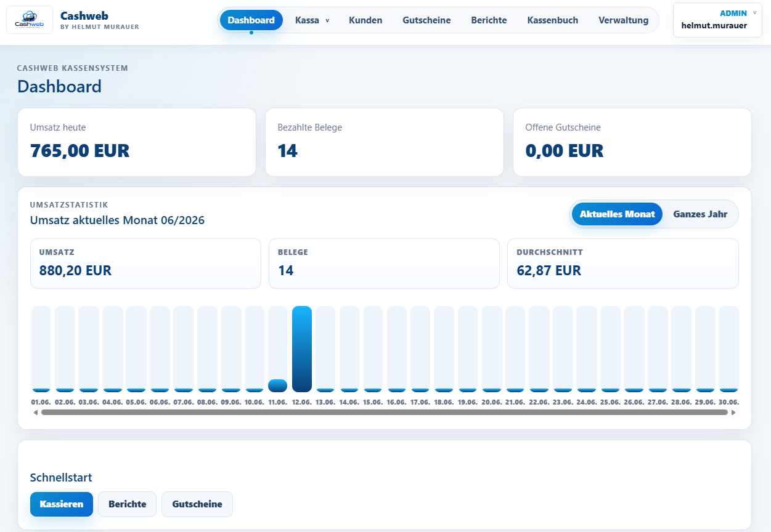Click the Schnellstart heading
771x532 pixels.
tap(61, 477)
